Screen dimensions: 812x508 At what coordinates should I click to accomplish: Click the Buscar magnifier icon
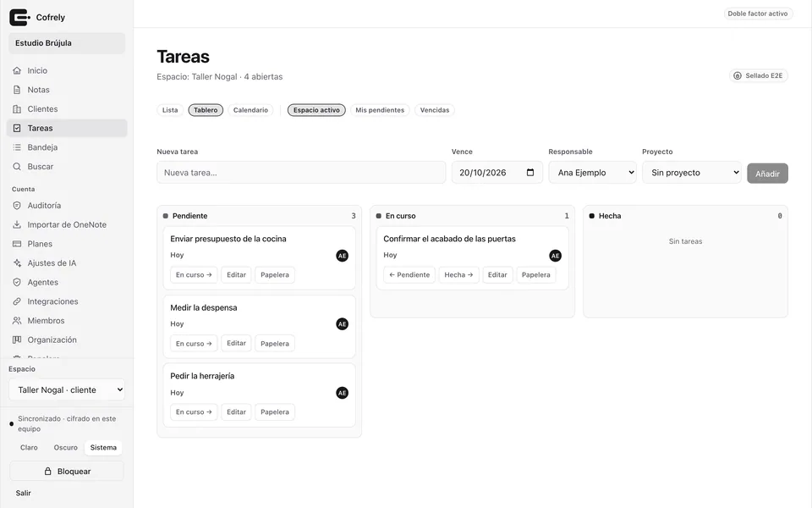pos(17,167)
